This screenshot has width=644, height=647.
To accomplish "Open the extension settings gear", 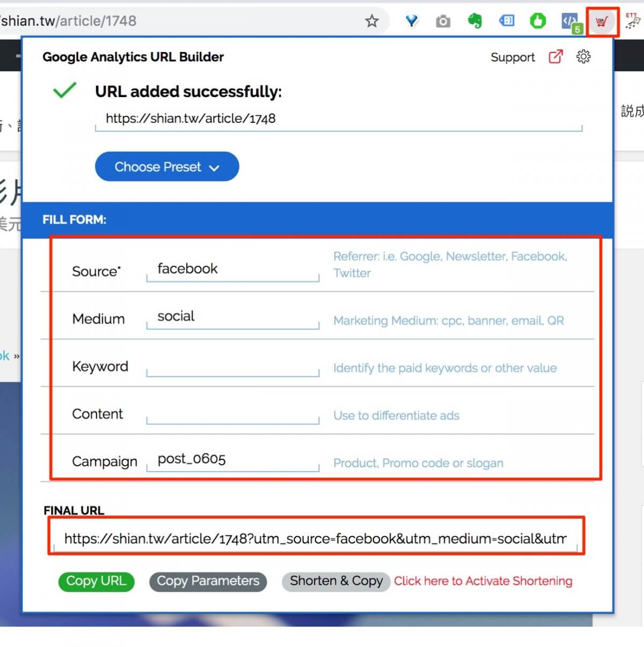I will pos(583,57).
